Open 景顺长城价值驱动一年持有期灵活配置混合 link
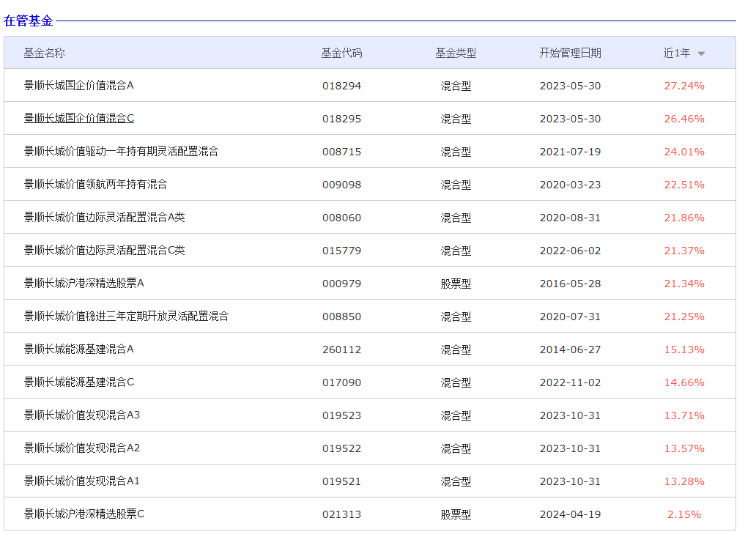 121,152
